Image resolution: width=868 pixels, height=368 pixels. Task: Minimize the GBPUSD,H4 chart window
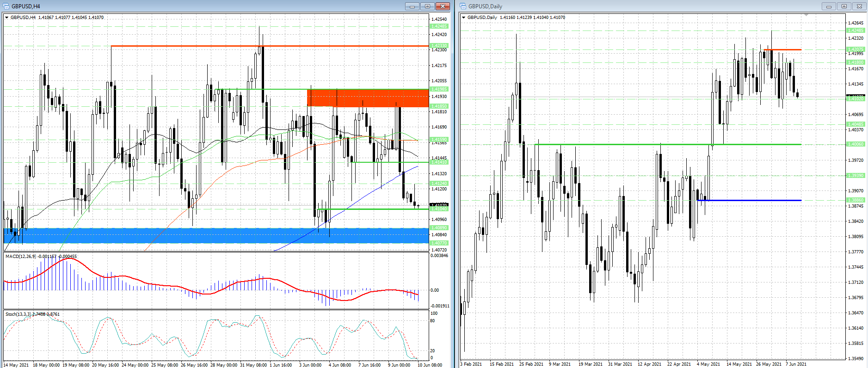click(412, 6)
